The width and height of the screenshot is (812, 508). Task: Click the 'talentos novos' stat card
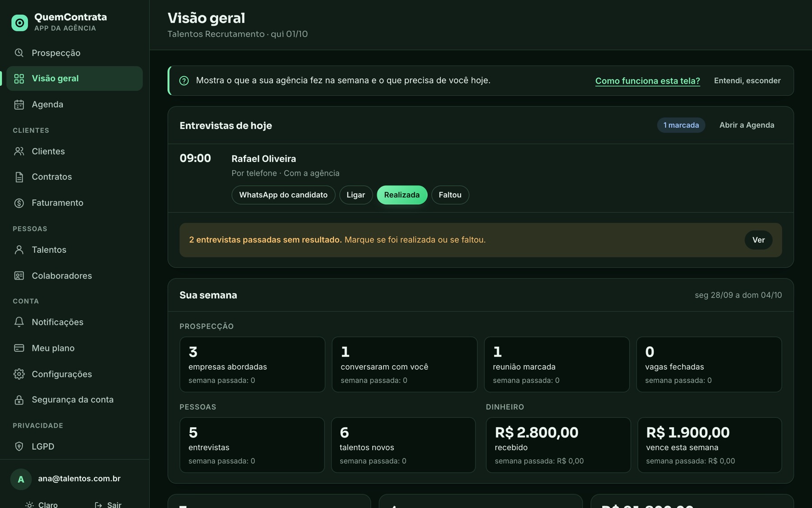[403, 445]
